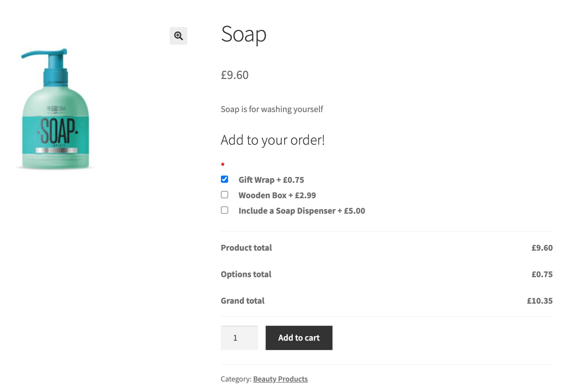This screenshot has width=570, height=392.
Task: Click the Grand total amount
Action: click(540, 300)
